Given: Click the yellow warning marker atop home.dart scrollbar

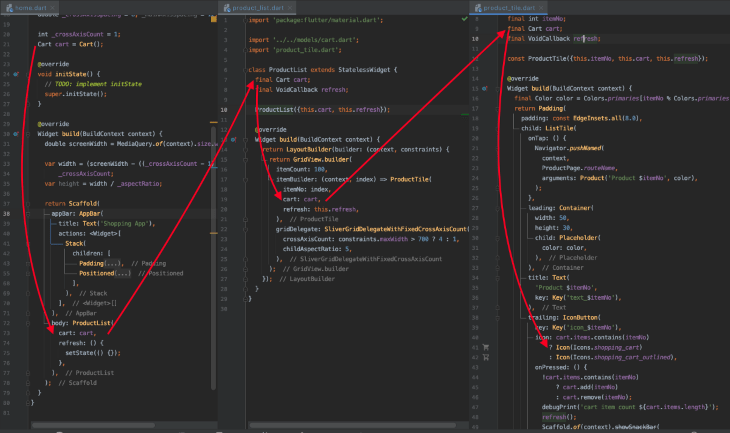Looking at the screenshot, I should click(x=214, y=19).
